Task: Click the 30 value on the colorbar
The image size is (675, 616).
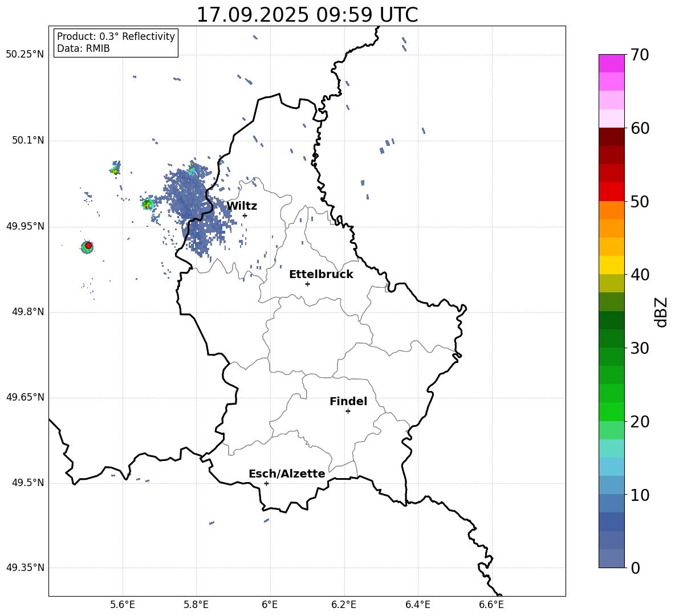Action: (640, 348)
